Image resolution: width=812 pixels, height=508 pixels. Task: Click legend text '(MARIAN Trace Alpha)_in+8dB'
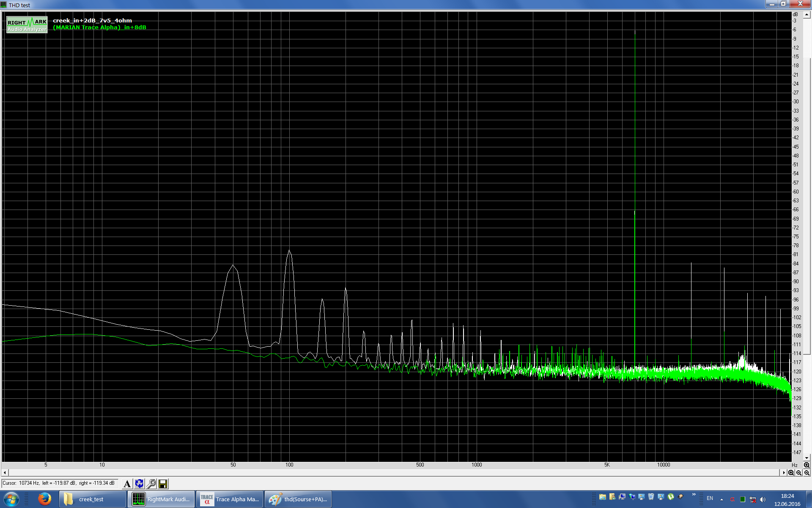(x=99, y=27)
